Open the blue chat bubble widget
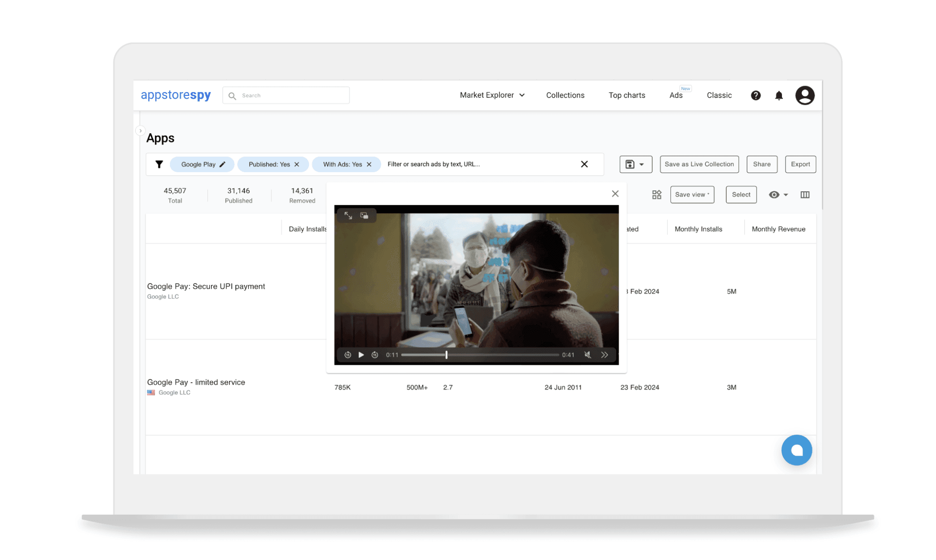The height and width of the screenshot is (560, 936). (x=796, y=450)
